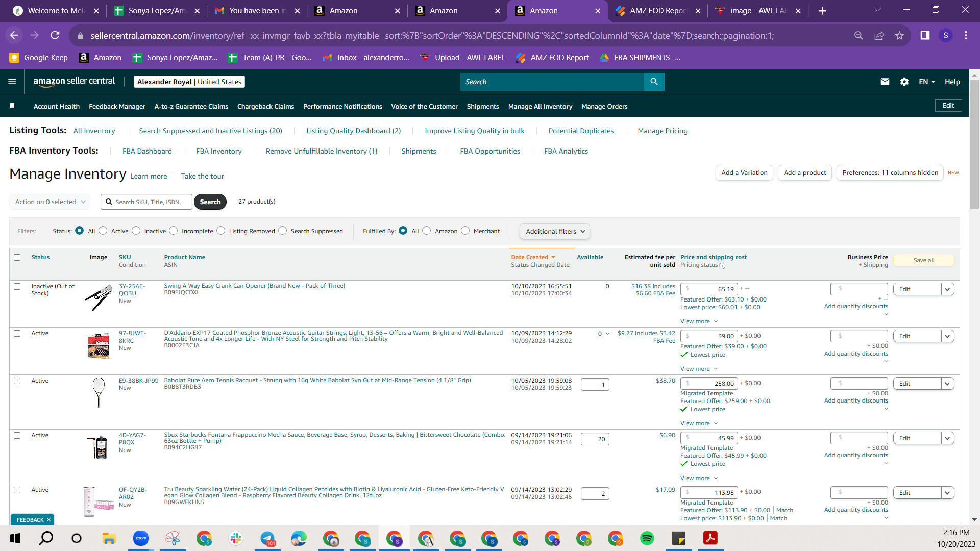Viewport: 980px width, 551px height.
Task: Edit the Starbucks sauce available quantity field
Action: pyautogui.click(x=595, y=439)
